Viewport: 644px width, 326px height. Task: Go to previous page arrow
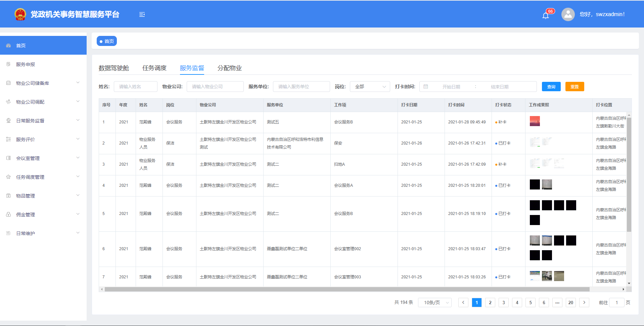point(463,303)
